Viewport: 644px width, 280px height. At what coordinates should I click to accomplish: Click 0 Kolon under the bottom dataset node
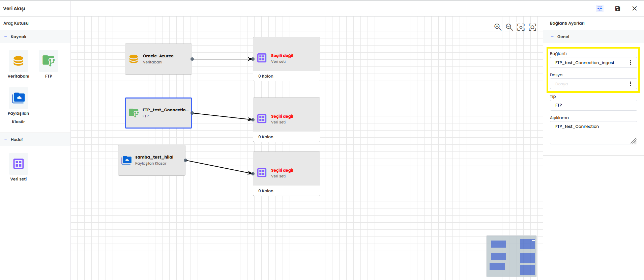(x=266, y=191)
